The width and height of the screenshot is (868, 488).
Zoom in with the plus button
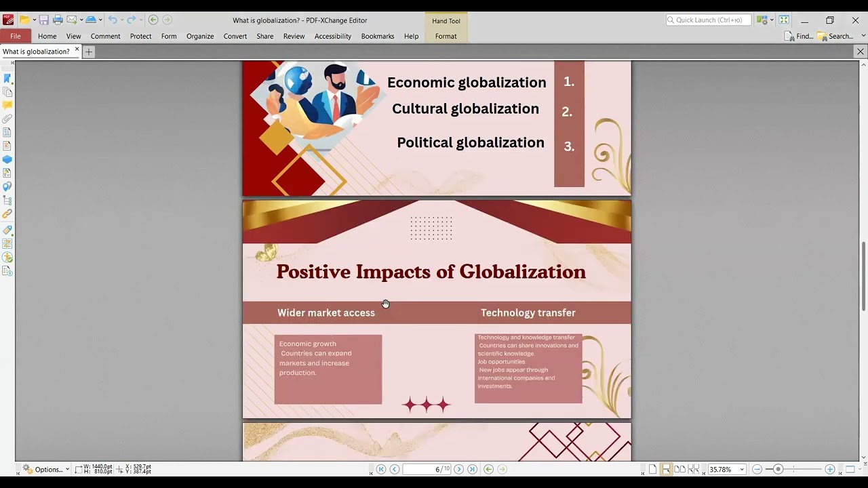(830, 469)
